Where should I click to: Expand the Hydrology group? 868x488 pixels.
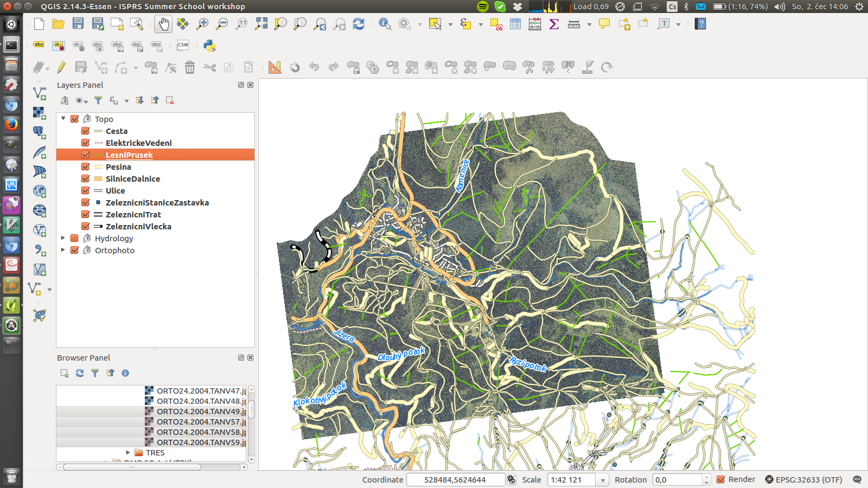[x=63, y=237]
